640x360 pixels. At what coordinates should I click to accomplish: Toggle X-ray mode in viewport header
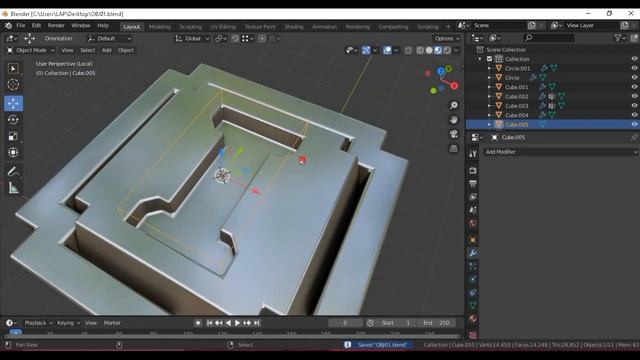408,50
